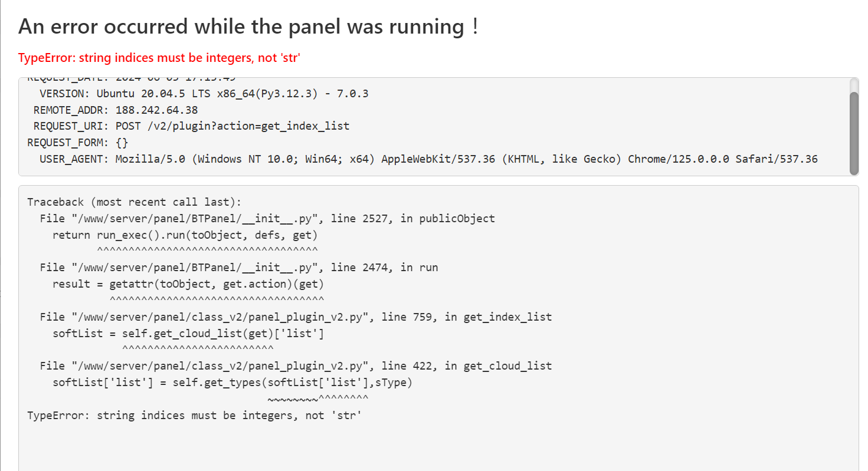The image size is (868, 471).
Task: Click the "softList = self.get_cloud_list" code line
Action: click(x=188, y=334)
